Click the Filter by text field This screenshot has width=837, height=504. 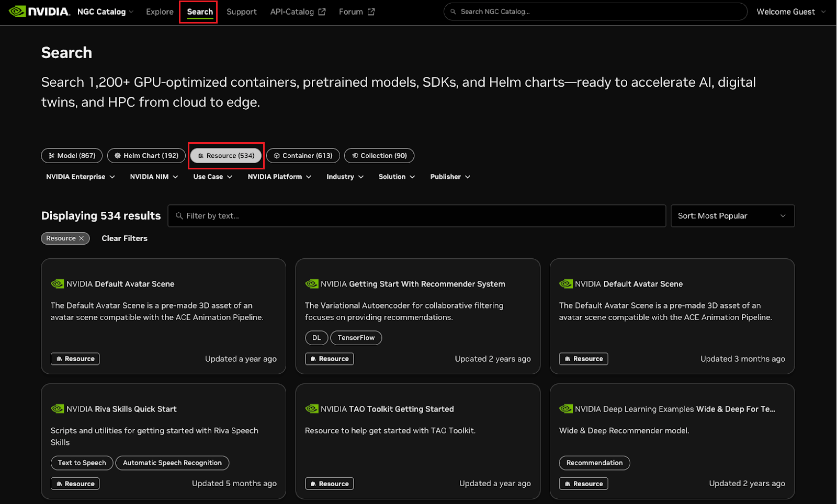pos(416,216)
